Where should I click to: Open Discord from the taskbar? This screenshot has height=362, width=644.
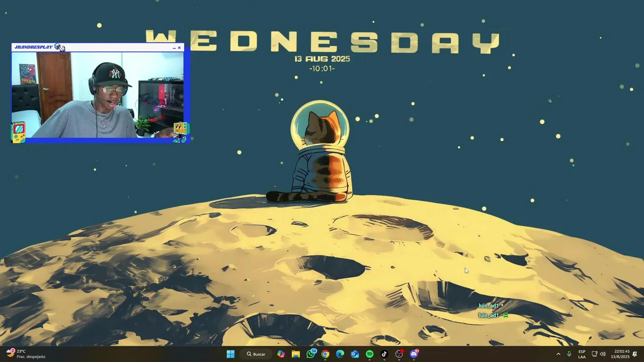point(414,354)
